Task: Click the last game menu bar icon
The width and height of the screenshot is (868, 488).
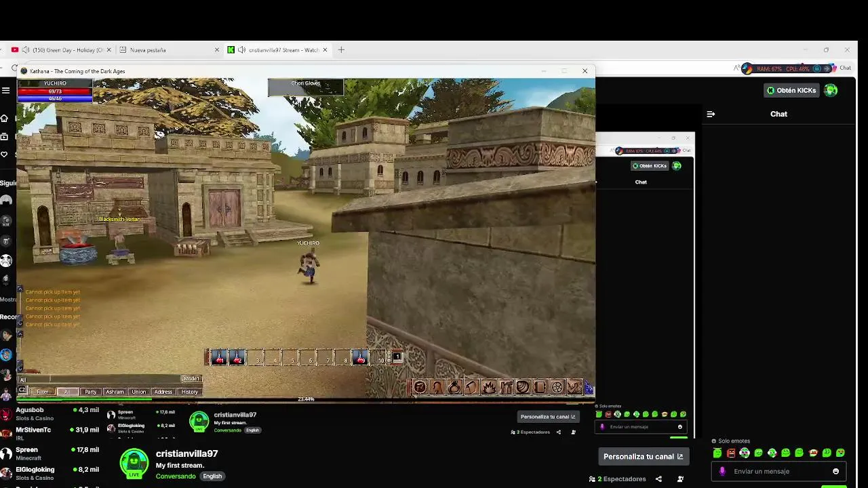Action: [x=574, y=387]
